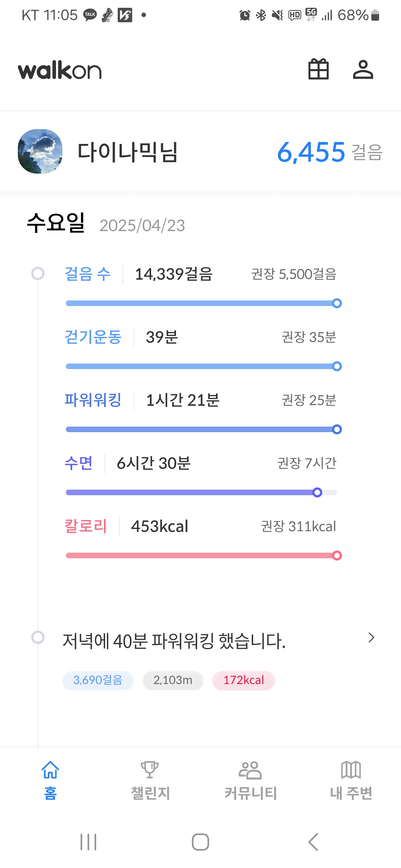Tap the 2,103m distance badge
The width and height of the screenshot is (401, 868).
(x=173, y=680)
